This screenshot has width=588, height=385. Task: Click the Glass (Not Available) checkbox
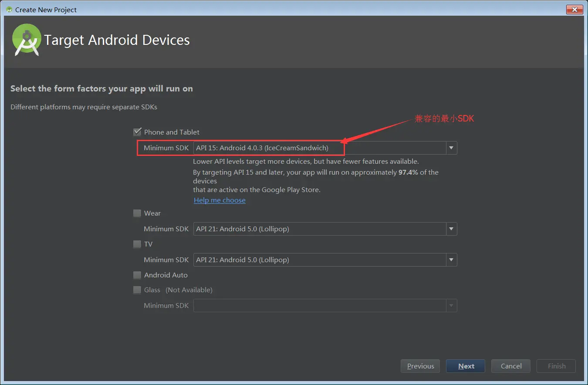[x=137, y=290]
